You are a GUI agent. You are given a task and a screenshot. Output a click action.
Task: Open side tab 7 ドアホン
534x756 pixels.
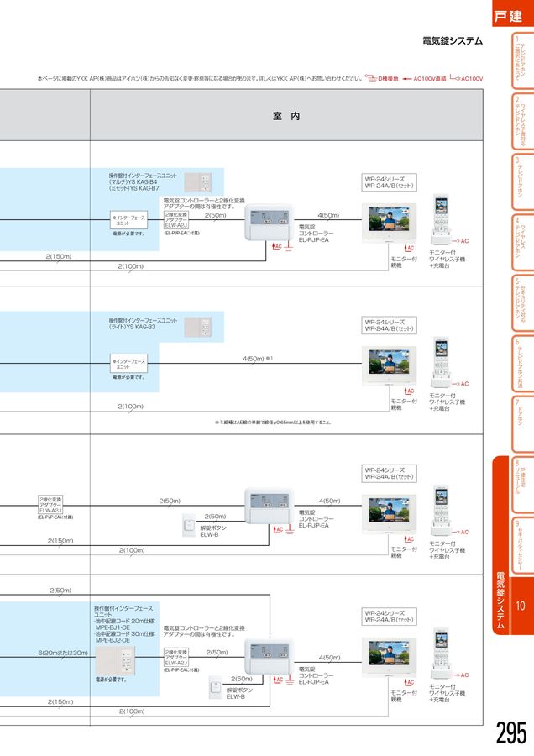[x=523, y=424]
